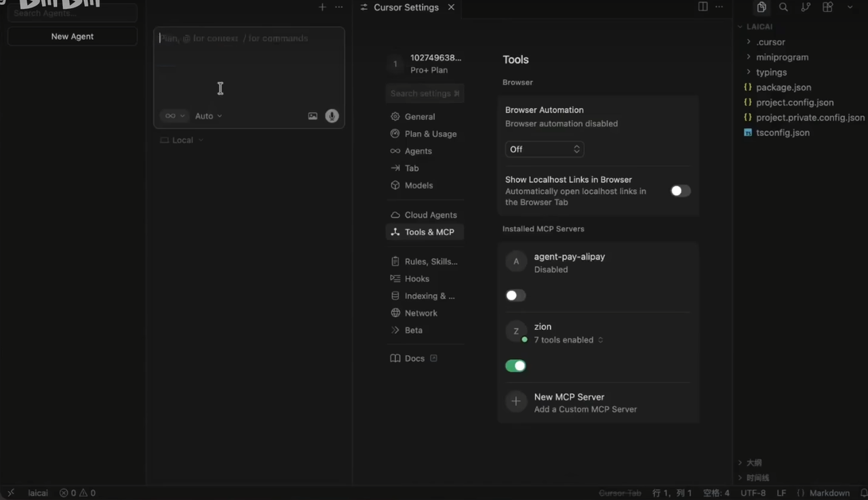The width and height of the screenshot is (868, 500).
Task: Go to Agents settings
Action: [425, 151]
